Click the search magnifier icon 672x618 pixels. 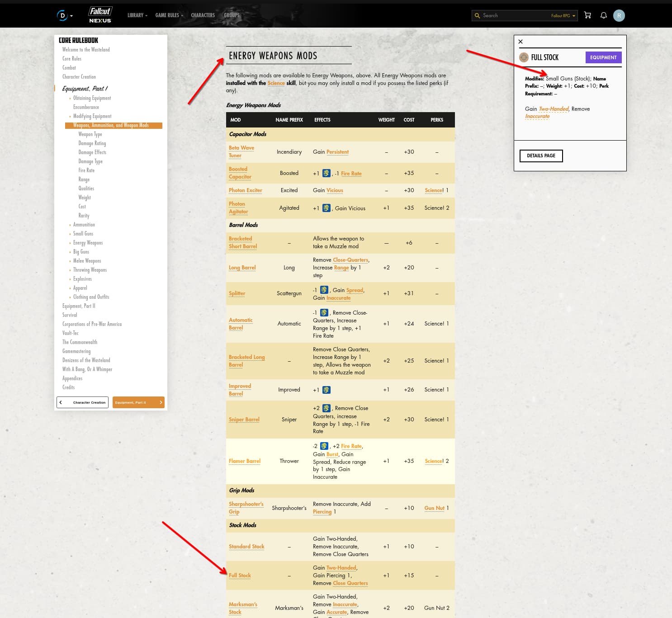click(x=477, y=15)
